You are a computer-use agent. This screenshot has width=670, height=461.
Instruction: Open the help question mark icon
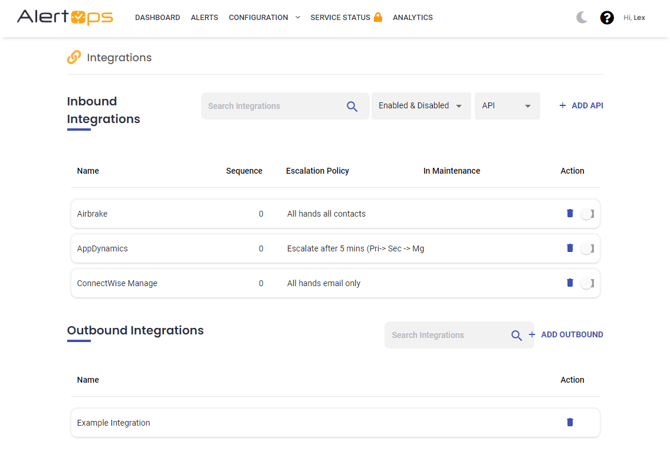coord(606,17)
